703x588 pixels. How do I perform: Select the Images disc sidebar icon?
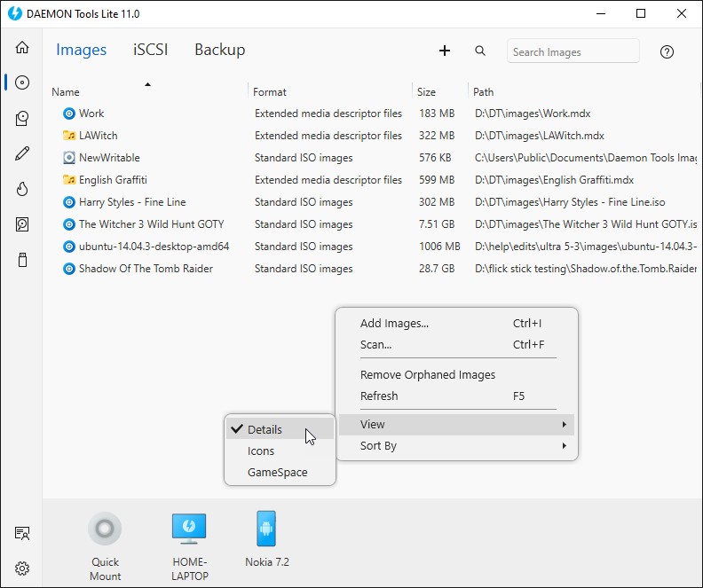tap(22, 82)
